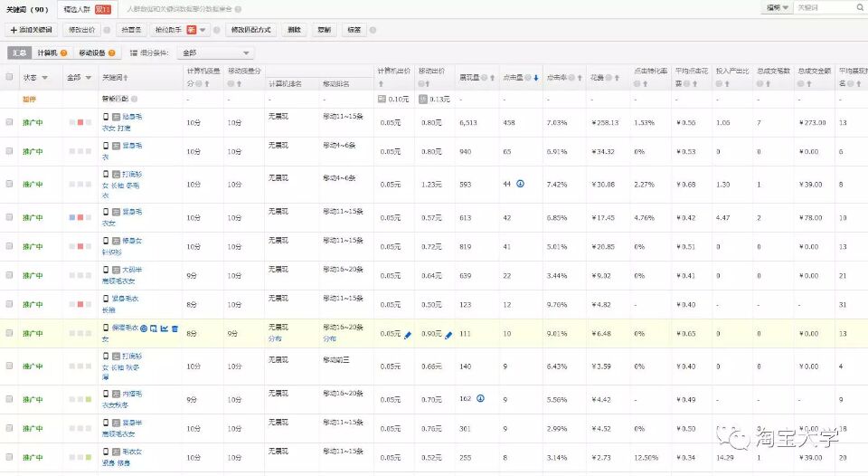Click the 标签 button
This screenshot has height=476, width=868.
(x=354, y=30)
